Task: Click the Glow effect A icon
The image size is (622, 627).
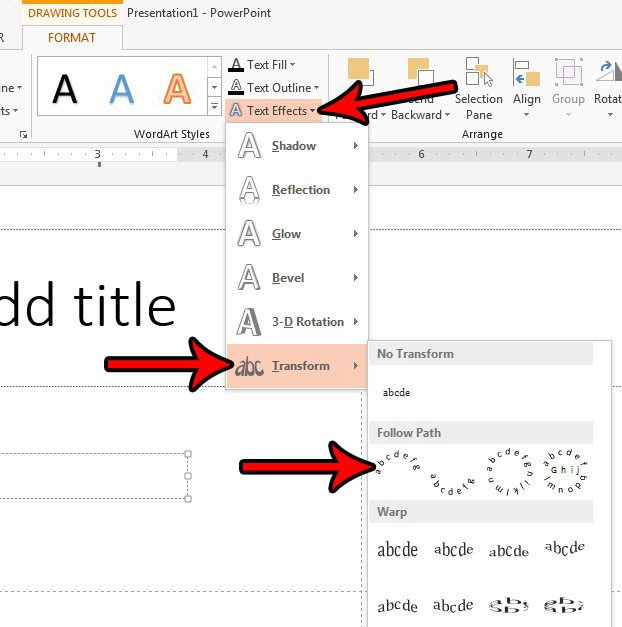Action: 249,234
